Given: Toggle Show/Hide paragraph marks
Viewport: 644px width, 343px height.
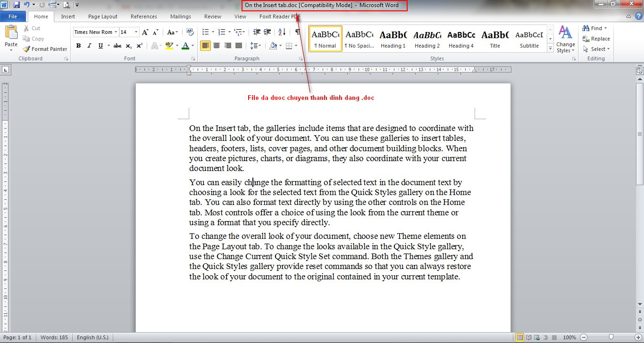Looking at the screenshot, I should point(297,32).
